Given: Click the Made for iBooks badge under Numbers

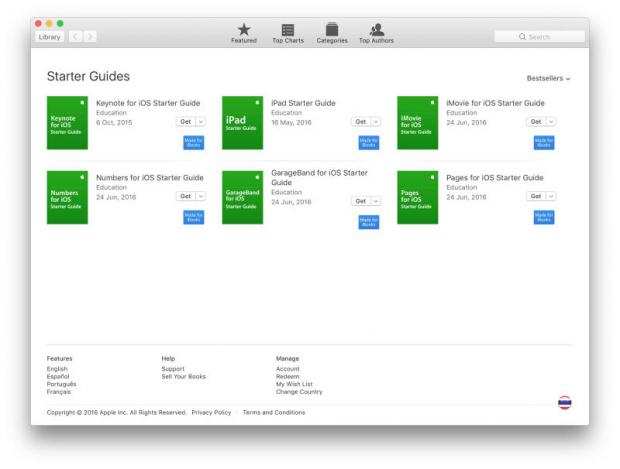Looking at the screenshot, I should tap(193, 217).
